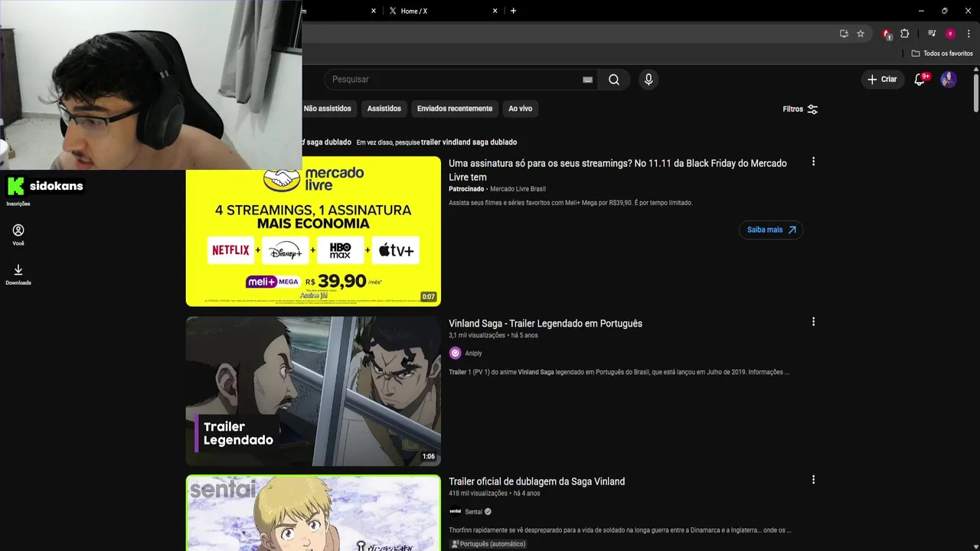Play the Sentai Vinland dub trailer thumbnail

point(313,513)
